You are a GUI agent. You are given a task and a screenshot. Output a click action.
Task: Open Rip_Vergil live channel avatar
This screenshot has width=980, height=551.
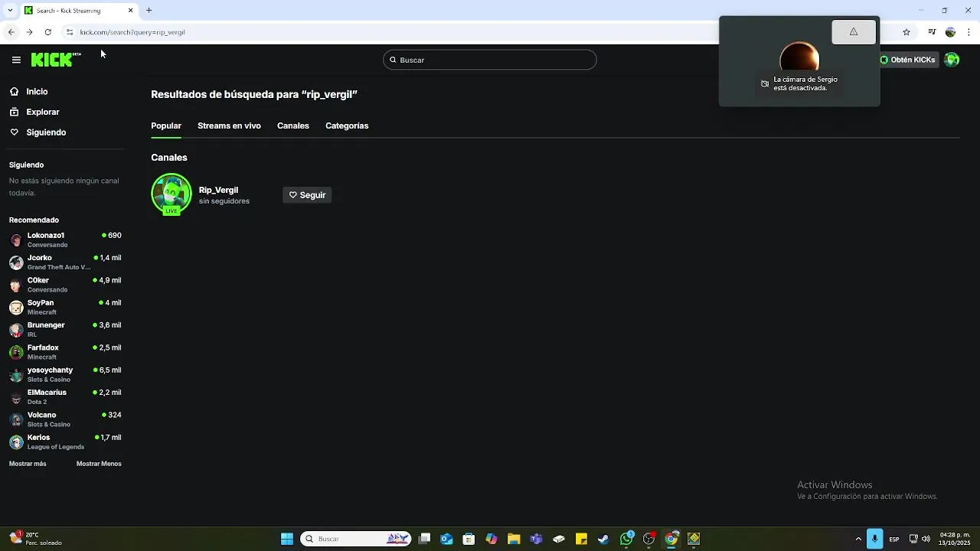tap(171, 194)
